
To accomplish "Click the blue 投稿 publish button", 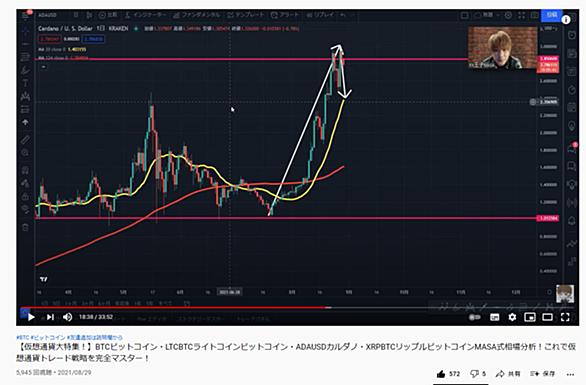I will [x=552, y=15].
